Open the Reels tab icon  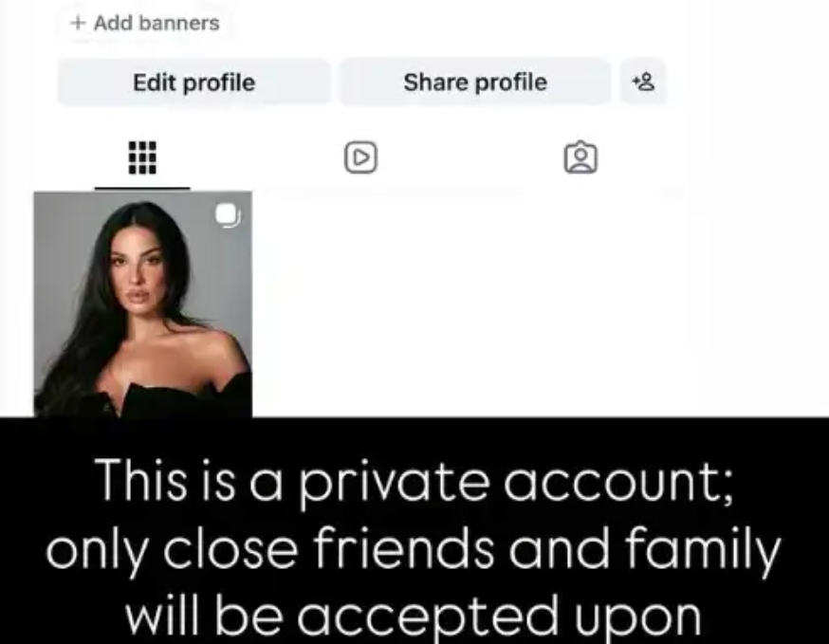coord(360,157)
